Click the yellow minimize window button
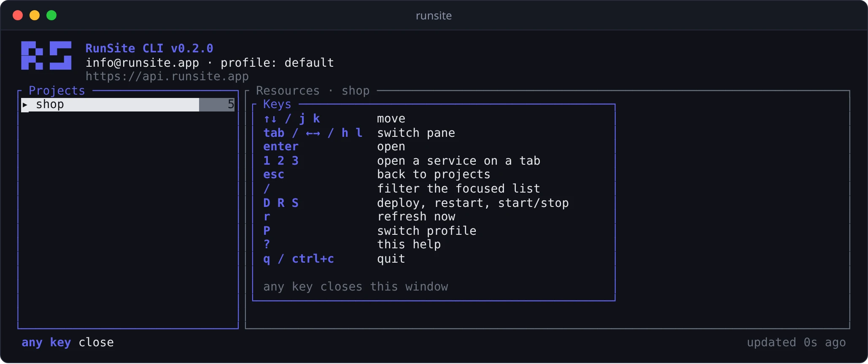 [x=35, y=16]
